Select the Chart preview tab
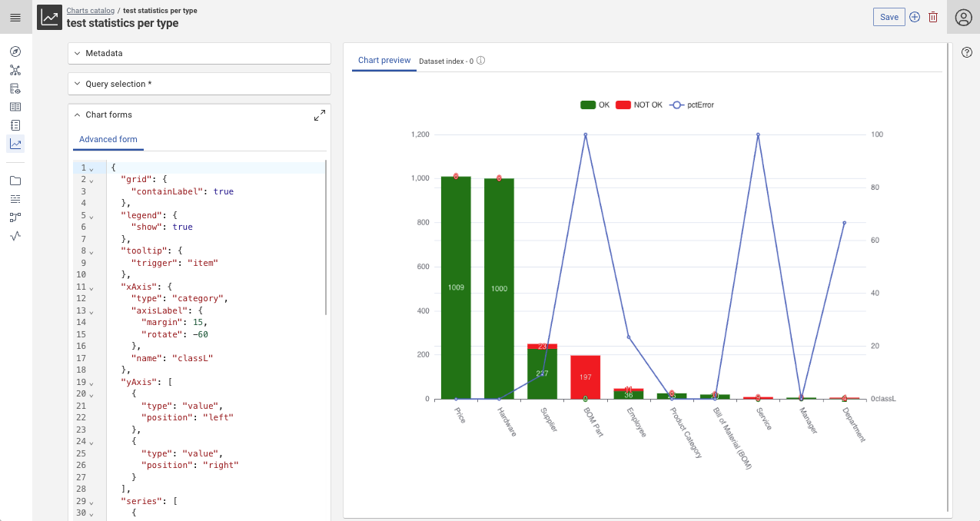 pos(384,60)
